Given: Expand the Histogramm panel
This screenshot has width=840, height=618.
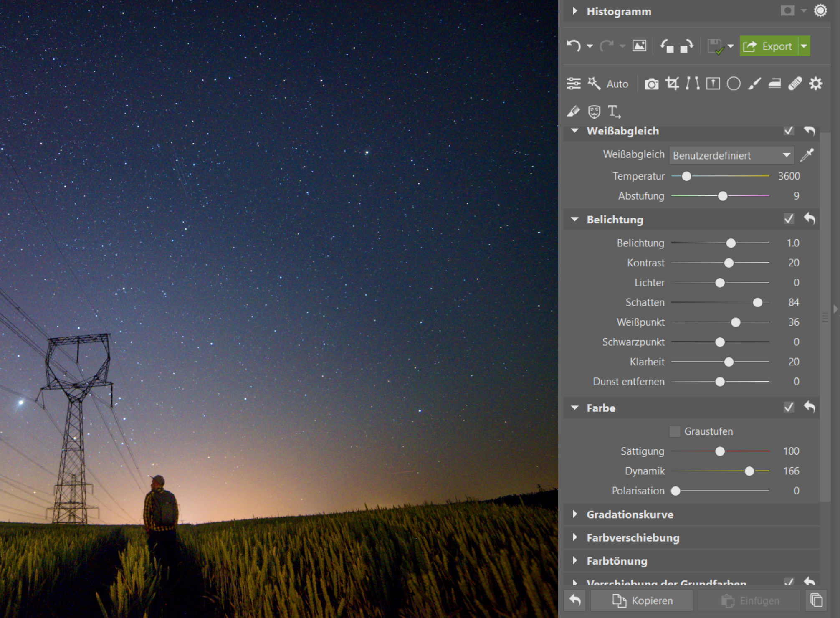Looking at the screenshot, I should click(x=575, y=11).
